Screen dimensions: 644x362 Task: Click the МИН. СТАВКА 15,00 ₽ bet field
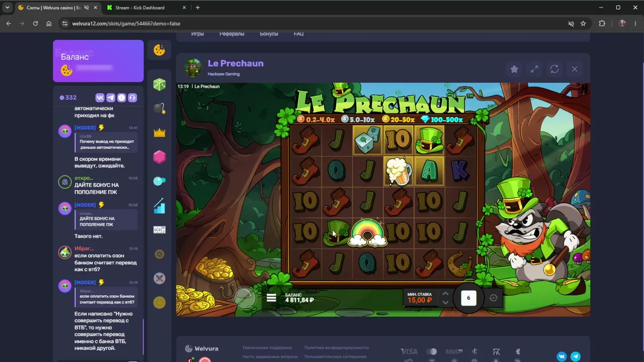click(420, 298)
